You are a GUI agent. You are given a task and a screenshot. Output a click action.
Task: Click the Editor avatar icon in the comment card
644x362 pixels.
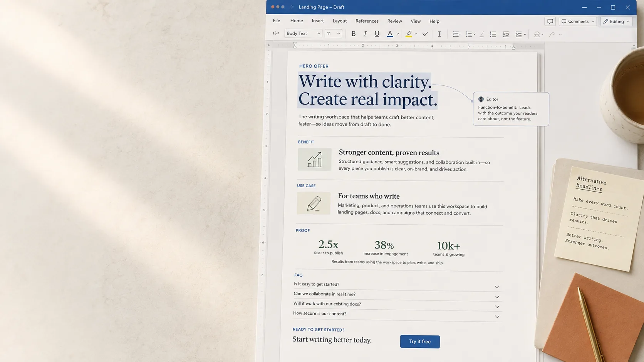pos(481,99)
